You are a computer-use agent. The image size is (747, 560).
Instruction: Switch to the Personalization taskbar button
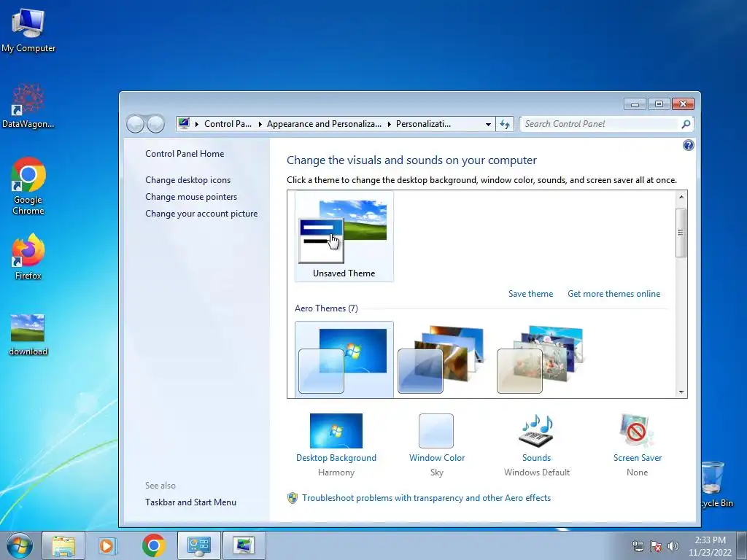(x=244, y=545)
